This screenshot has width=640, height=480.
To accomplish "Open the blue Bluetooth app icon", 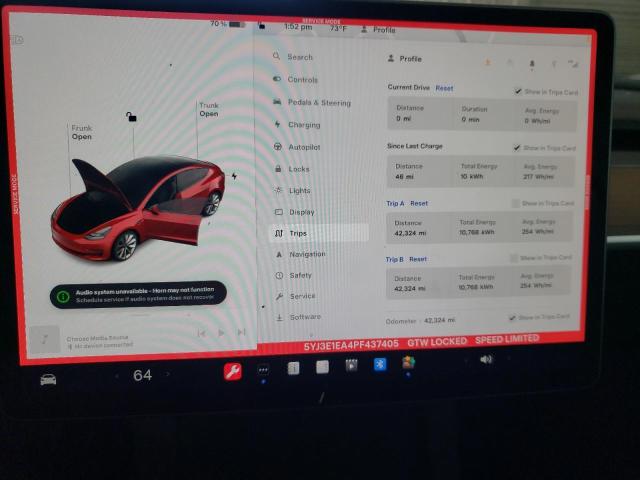I will 380,364.
